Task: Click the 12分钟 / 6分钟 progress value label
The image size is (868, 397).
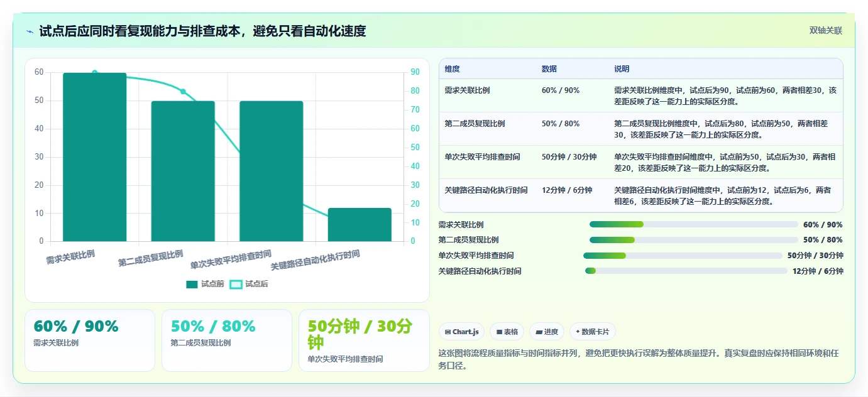Action: (818, 271)
